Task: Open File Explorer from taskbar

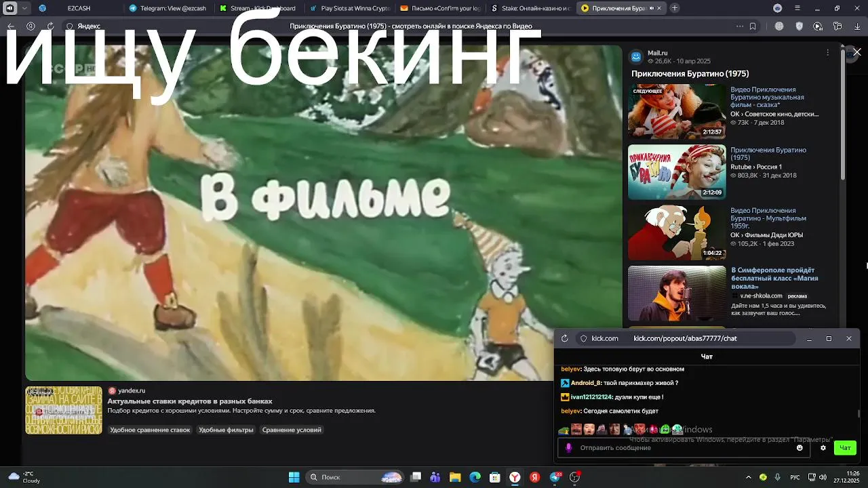Action: pyautogui.click(x=455, y=477)
